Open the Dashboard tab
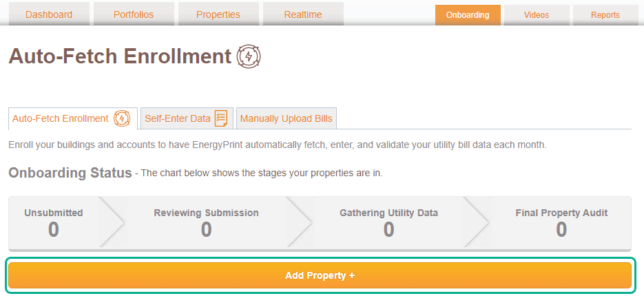 coord(49,14)
